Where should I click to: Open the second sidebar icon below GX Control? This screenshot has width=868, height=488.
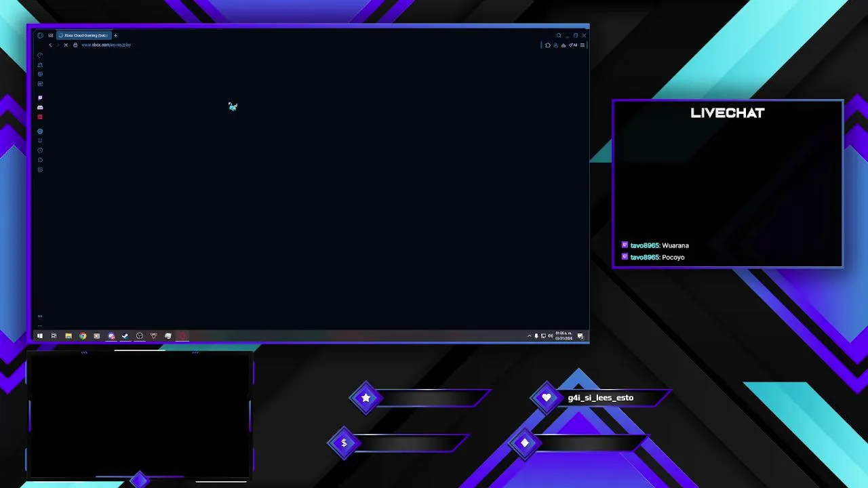pyautogui.click(x=40, y=65)
